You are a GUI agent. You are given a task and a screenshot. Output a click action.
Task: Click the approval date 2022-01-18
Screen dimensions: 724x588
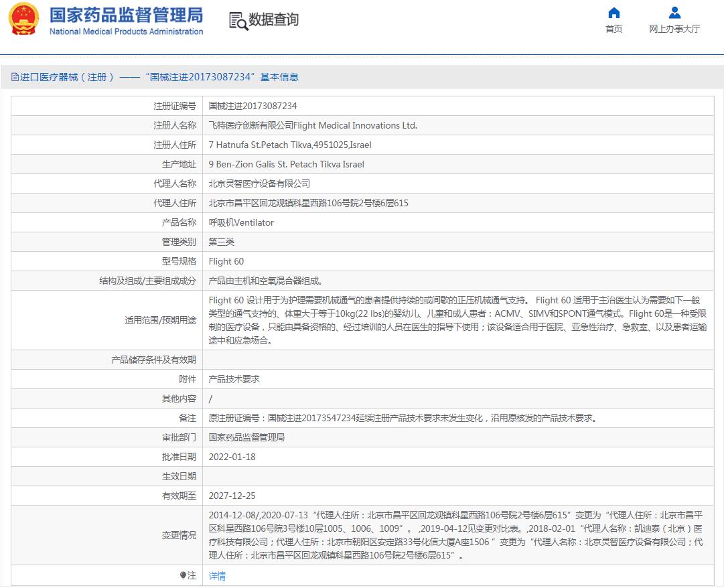pos(232,457)
